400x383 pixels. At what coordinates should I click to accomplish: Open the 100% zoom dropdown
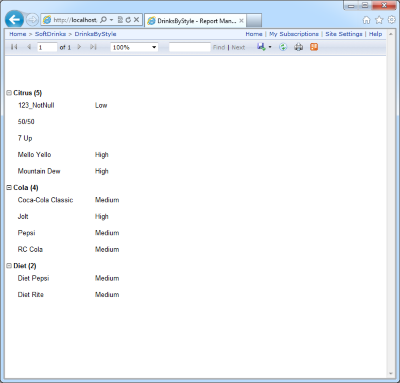click(134, 47)
